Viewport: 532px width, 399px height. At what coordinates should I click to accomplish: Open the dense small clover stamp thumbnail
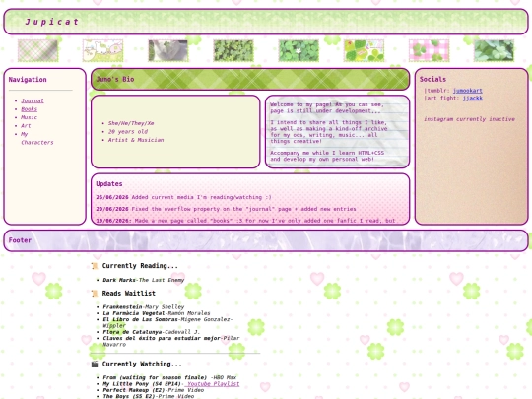pos(233,50)
